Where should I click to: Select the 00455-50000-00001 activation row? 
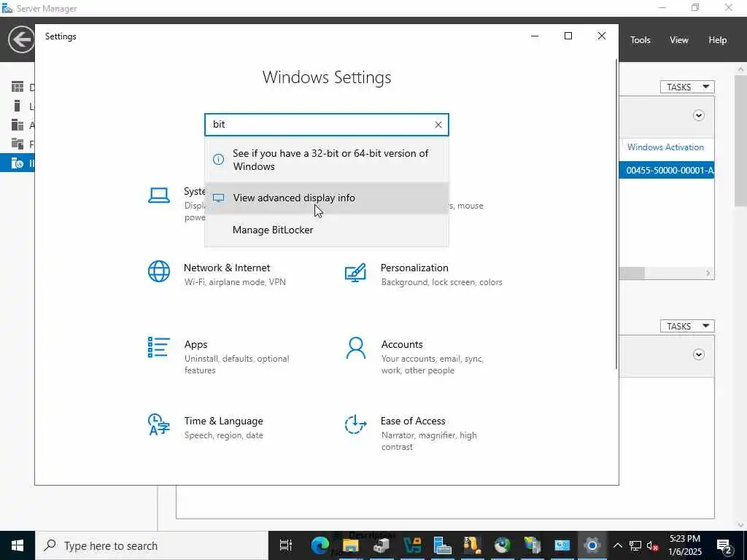tap(667, 170)
